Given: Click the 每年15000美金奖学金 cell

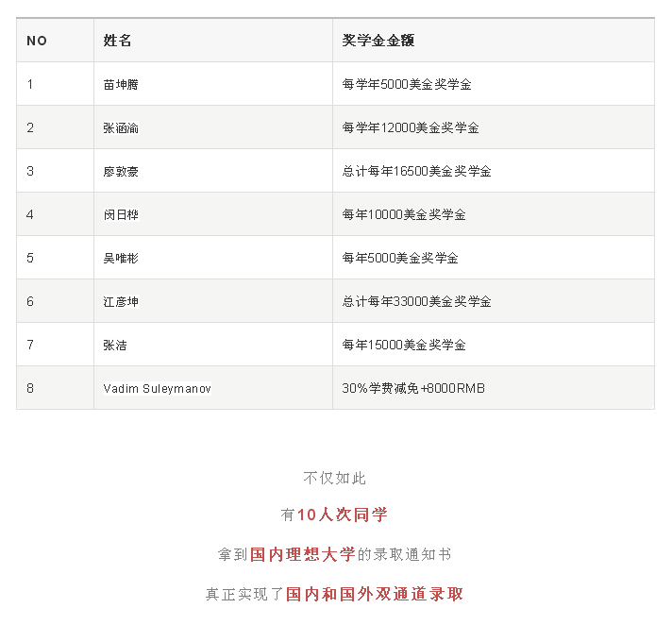Looking at the screenshot, I should click(404, 345).
